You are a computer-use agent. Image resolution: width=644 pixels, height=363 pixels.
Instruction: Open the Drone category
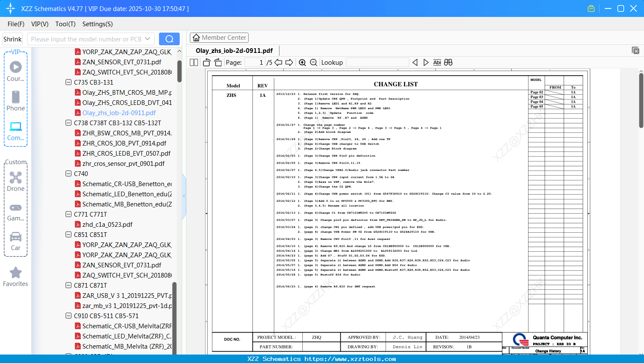(16, 181)
